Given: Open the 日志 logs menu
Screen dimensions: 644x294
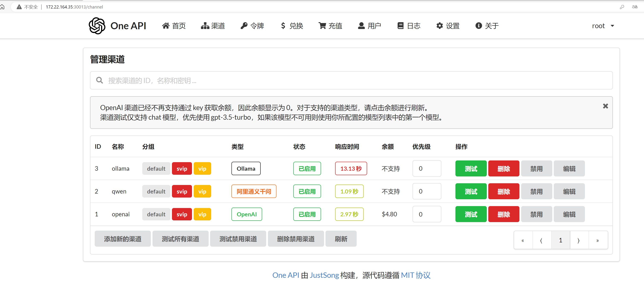Looking at the screenshot, I should coord(409,26).
